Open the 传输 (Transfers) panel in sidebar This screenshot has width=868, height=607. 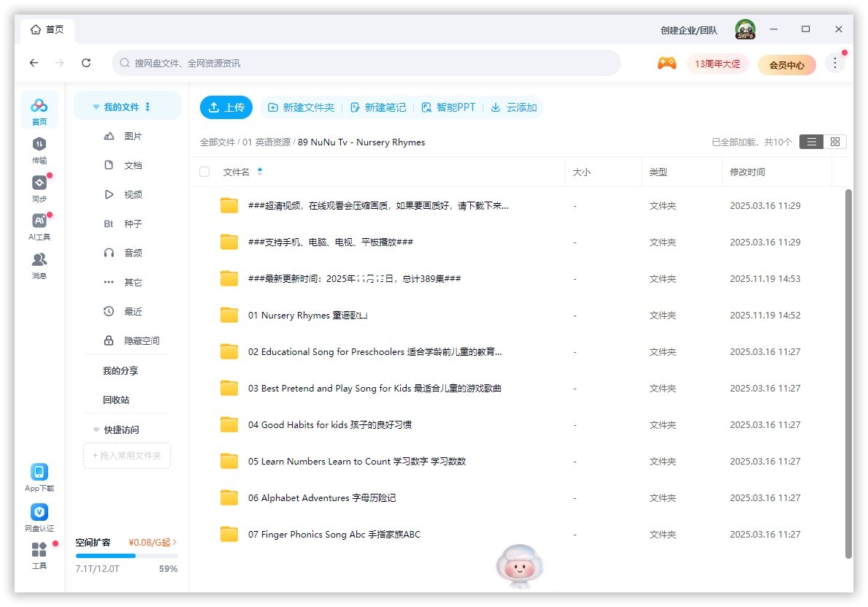(39, 150)
